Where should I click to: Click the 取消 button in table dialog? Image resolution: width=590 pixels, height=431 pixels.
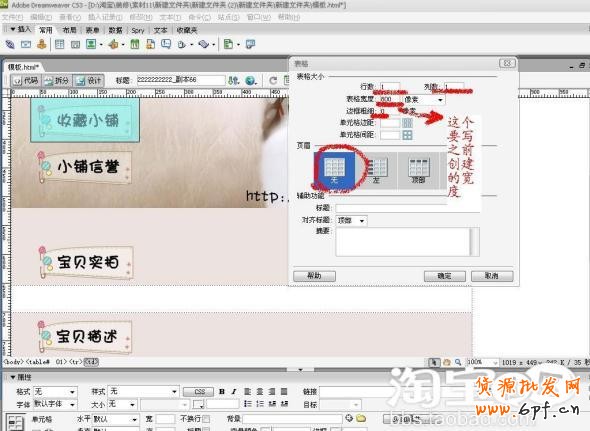492,276
